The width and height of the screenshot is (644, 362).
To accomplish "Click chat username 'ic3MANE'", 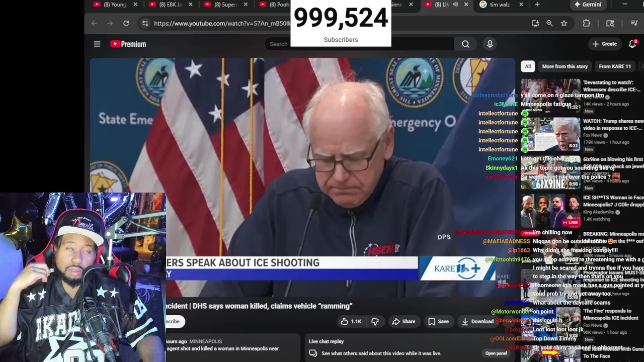I will (506, 104).
